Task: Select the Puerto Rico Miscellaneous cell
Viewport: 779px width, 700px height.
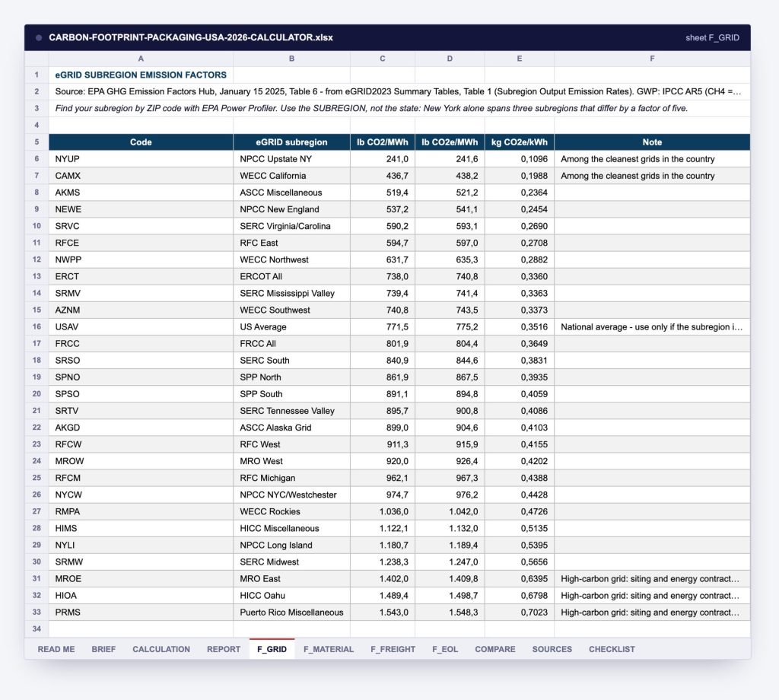Action: coord(291,612)
